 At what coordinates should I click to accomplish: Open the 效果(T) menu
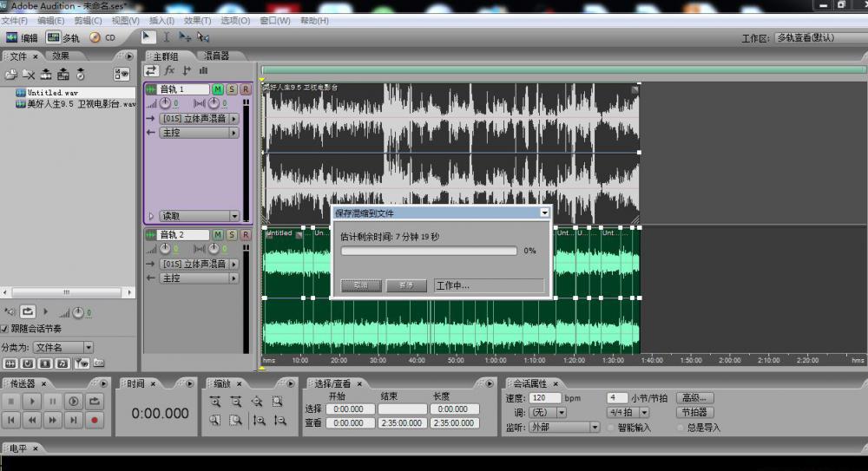(198, 21)
